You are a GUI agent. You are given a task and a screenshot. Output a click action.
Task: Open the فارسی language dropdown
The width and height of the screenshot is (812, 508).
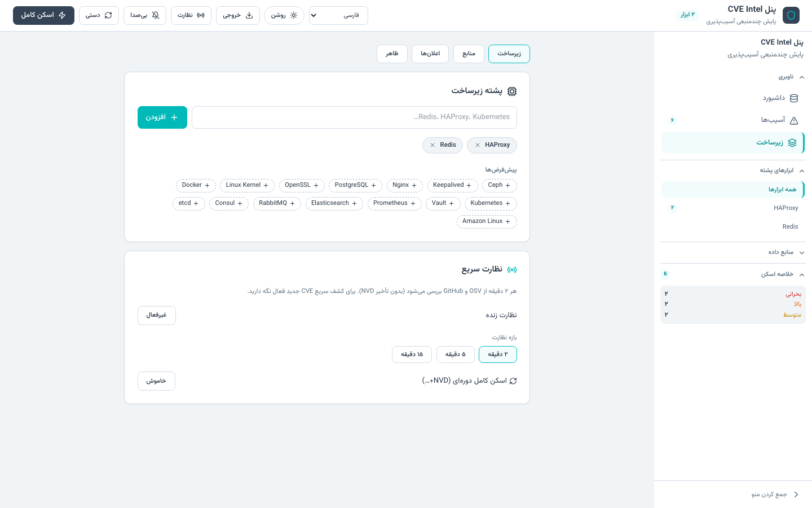click(338, 15)
